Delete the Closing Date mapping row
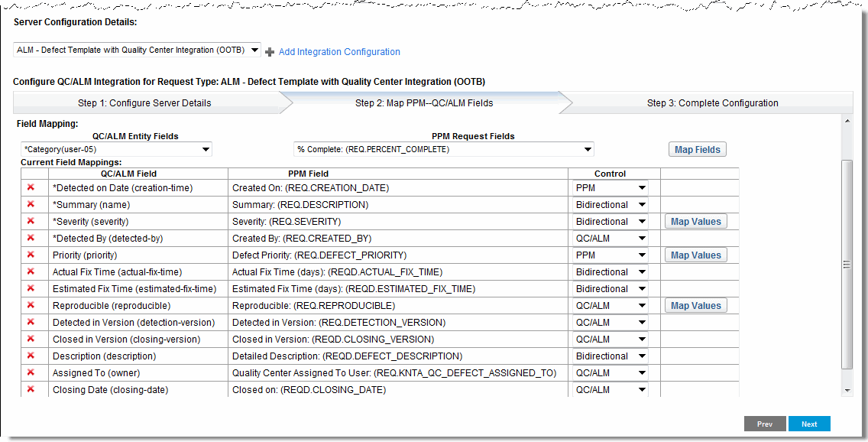 click(x=31, y=389)
